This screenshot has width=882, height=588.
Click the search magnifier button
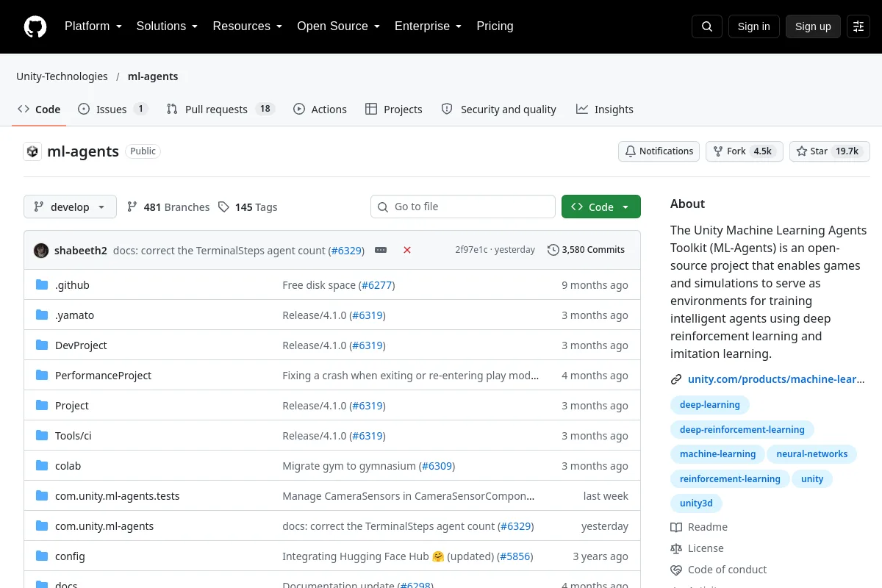[707, 26]
